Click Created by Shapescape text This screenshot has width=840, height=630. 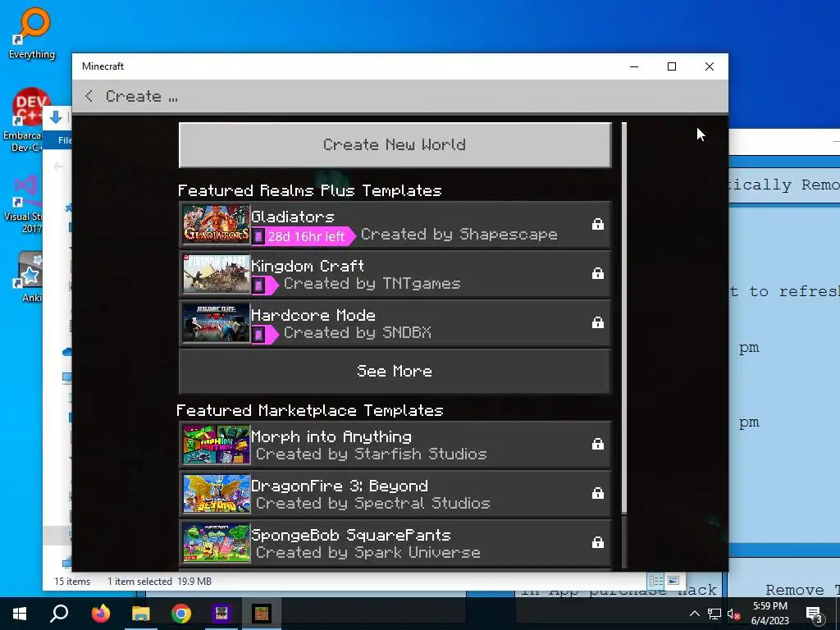[x=459, y=234]
